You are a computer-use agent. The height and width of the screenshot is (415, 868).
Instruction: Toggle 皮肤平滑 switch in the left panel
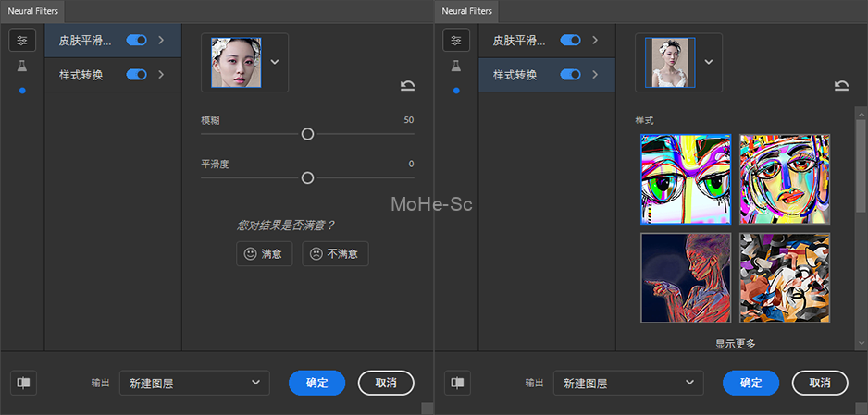137,40
